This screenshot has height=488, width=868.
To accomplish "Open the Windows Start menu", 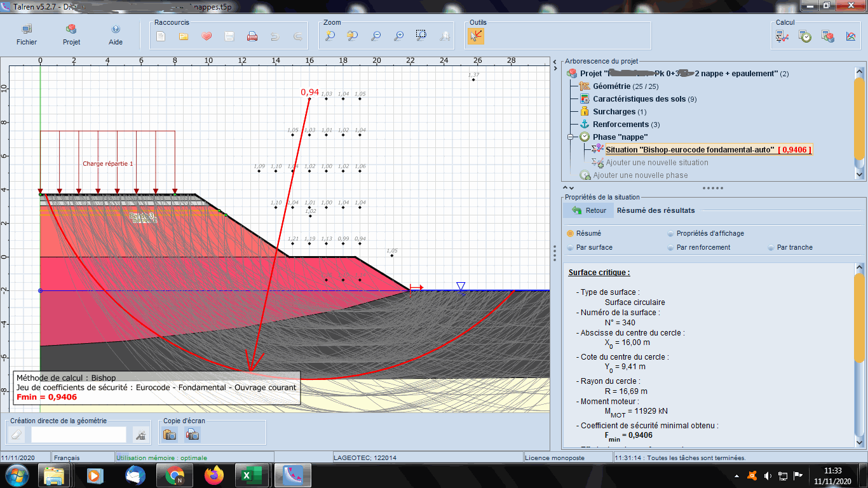I will 15,475.
